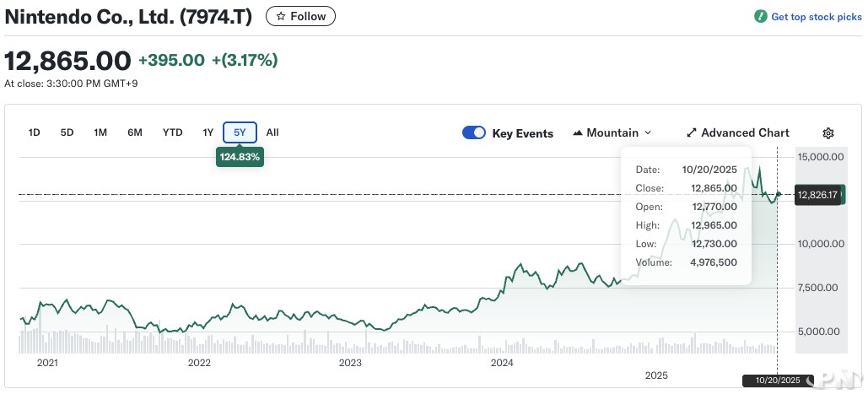
Task: Click the Mountain chart type icon
Action: coord(578,133)
